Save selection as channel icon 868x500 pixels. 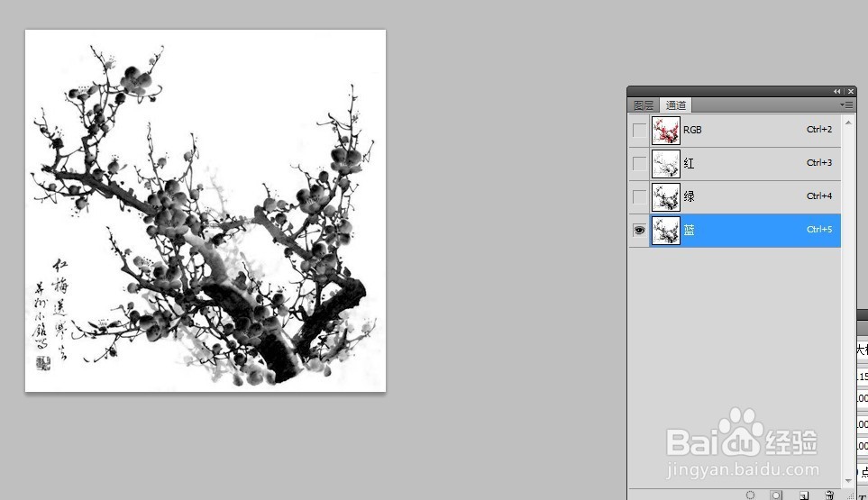tap(776, 495)
